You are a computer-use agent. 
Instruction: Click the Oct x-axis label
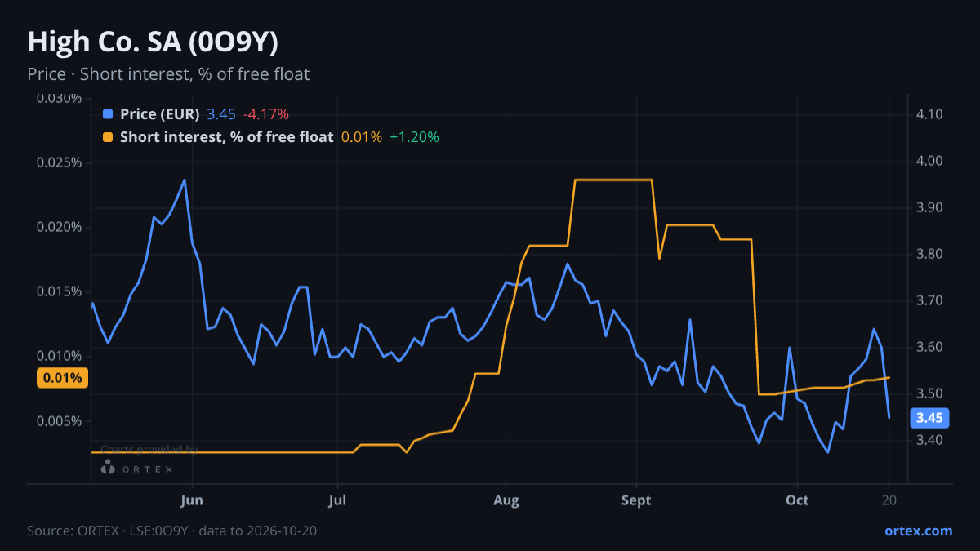pos(797,500)
